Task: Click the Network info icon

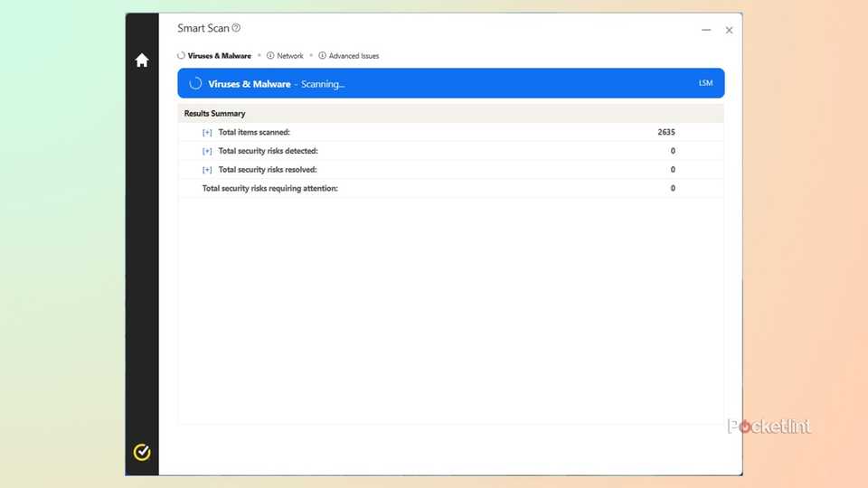Action: click(x=270, y=55)
